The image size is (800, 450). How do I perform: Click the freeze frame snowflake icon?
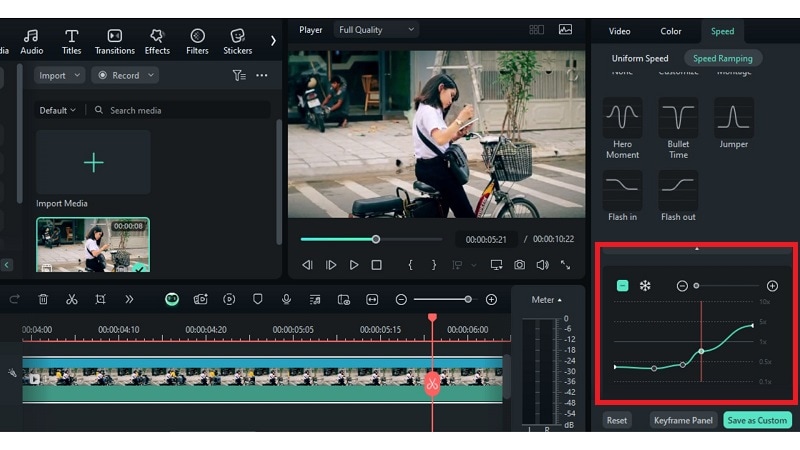645,286
